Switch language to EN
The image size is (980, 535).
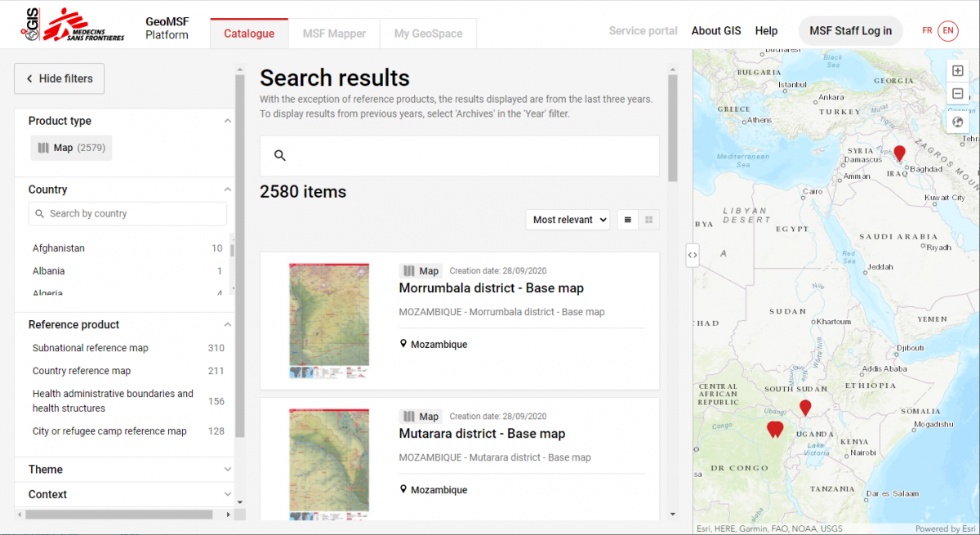948,30
